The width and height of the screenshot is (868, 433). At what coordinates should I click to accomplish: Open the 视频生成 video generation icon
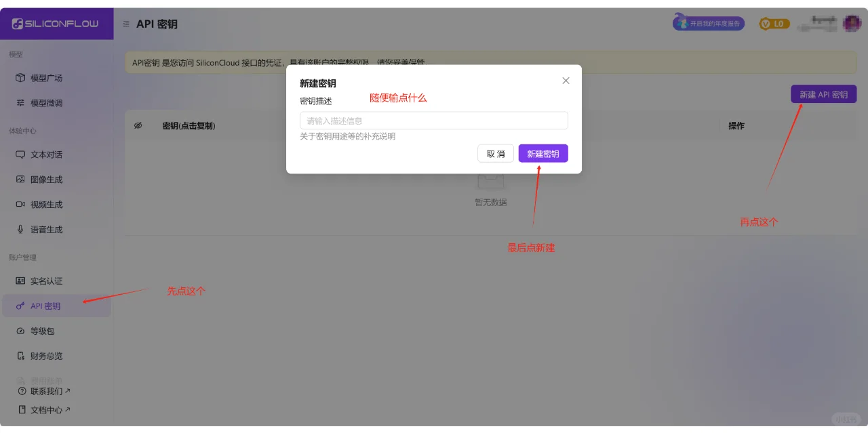[x=20, y=204]
